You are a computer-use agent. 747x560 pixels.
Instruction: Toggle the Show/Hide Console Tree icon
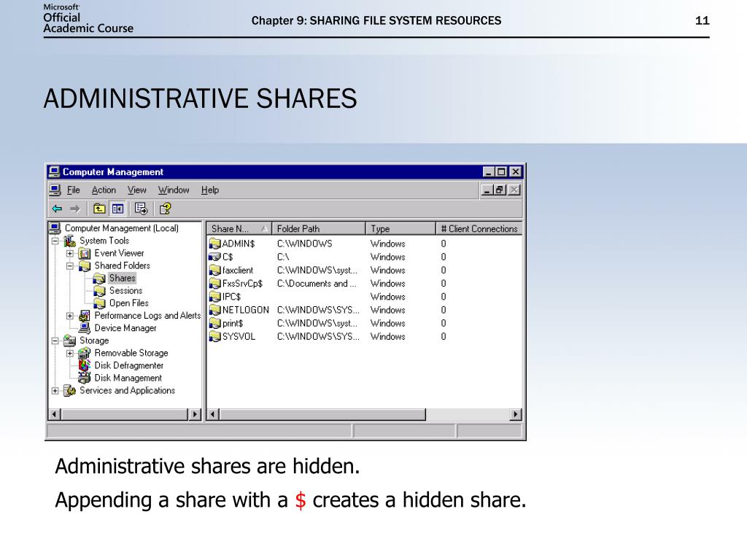coord(117,209)
